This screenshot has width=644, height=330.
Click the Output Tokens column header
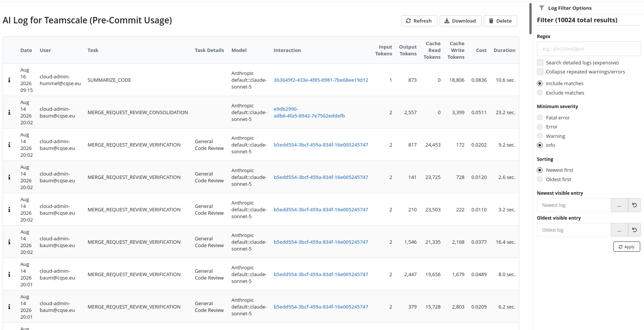[x=408, y=50]
